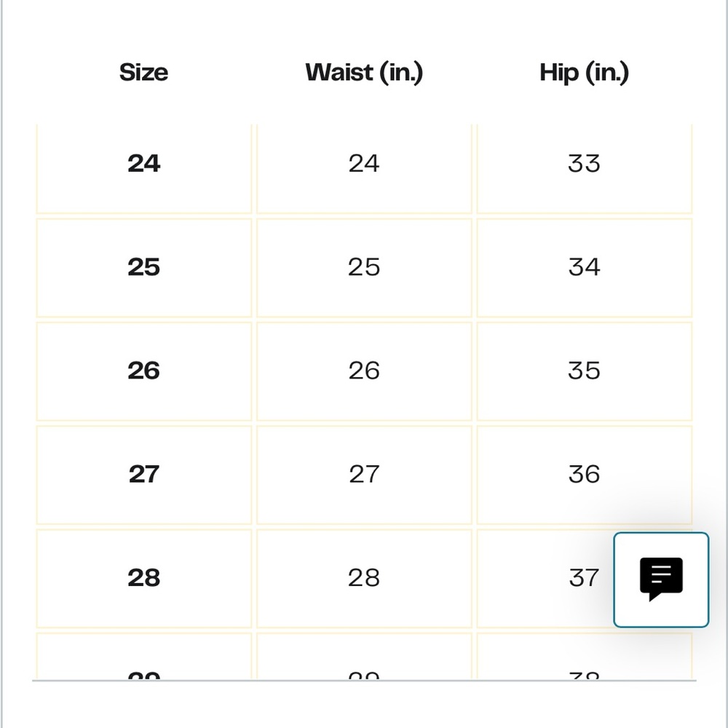Click the hip 33 value cell

584,167
